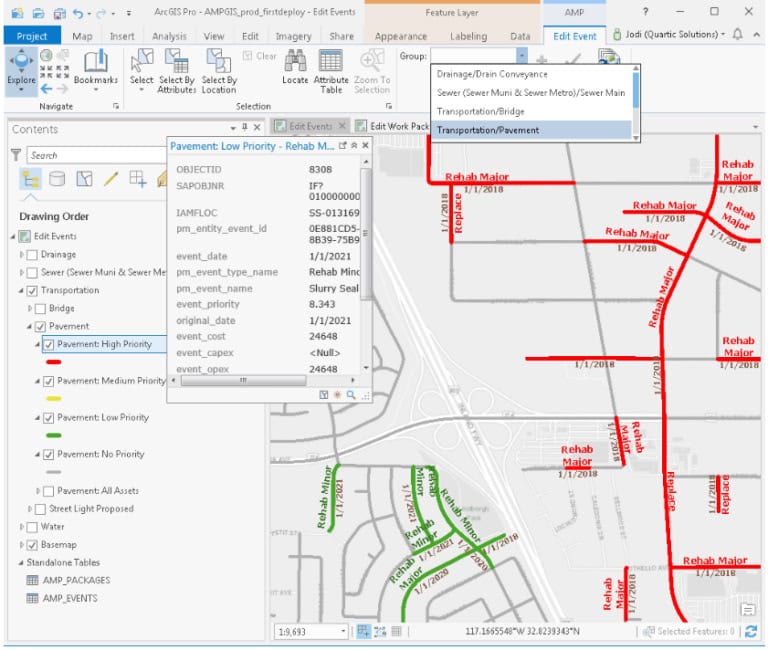Viewport: 768px width, 650px height.
Task: Enable the Drainage layer checkbox
Action: (32, 255)
